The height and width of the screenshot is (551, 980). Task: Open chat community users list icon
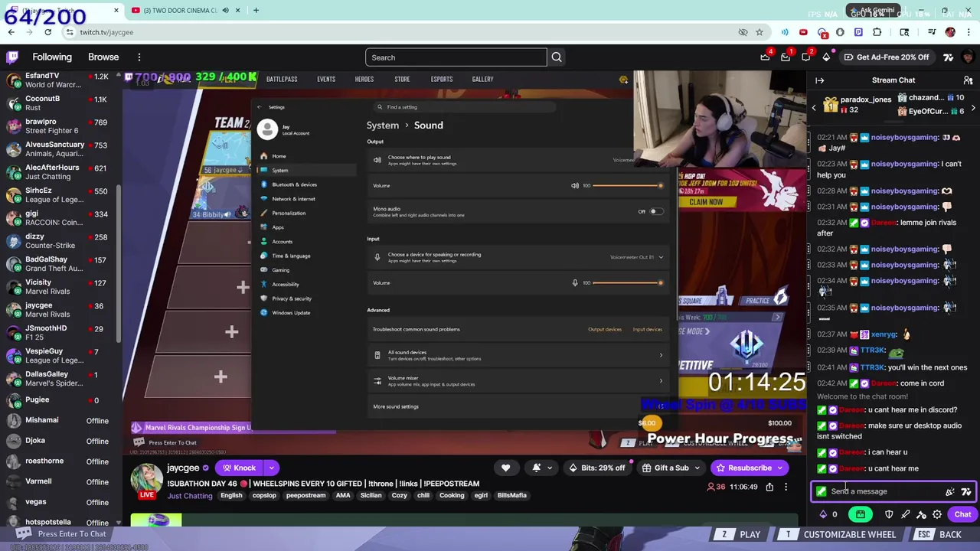[968, 80]
